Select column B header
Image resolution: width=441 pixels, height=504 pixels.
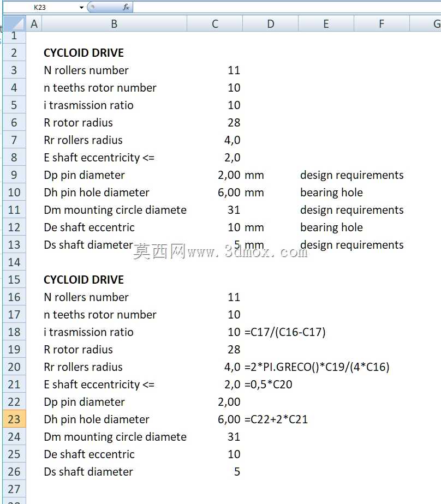pos(114,24)
